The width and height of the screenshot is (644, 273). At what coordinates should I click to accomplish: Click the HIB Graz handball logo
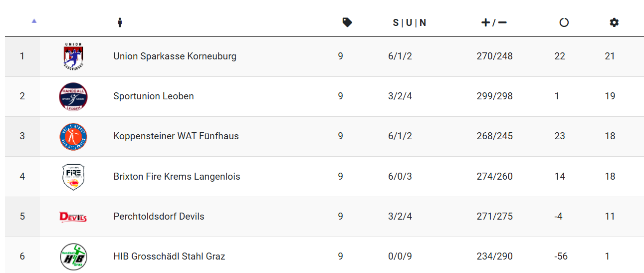point(73,257)
